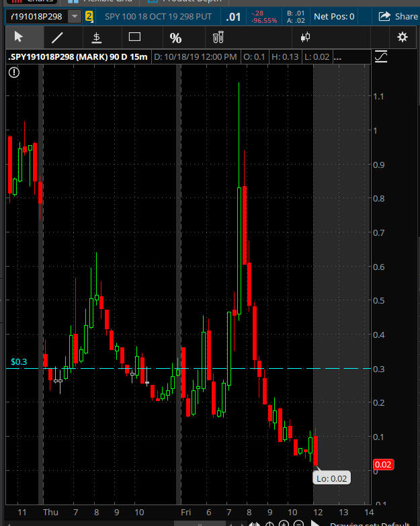Click the B: .01 bid value
Screen dimensions: 420x526
click(x=296, y=13)
